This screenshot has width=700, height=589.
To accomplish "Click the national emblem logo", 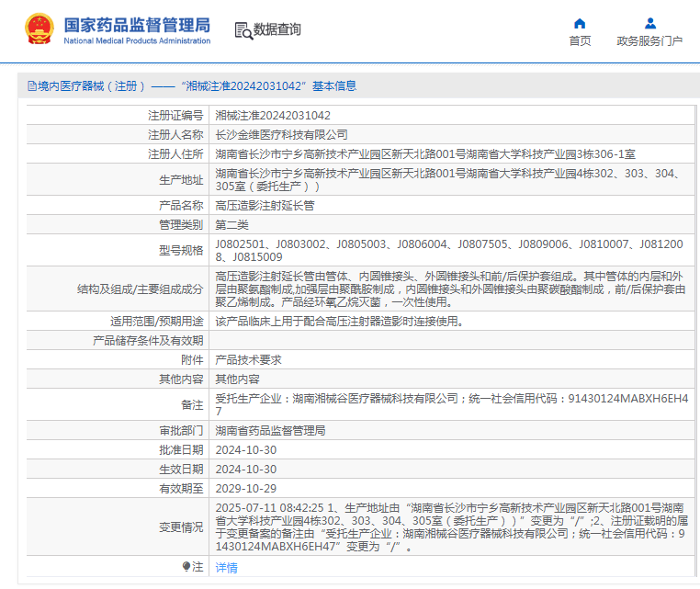I will pyautogui.click(x=40, y=29).
